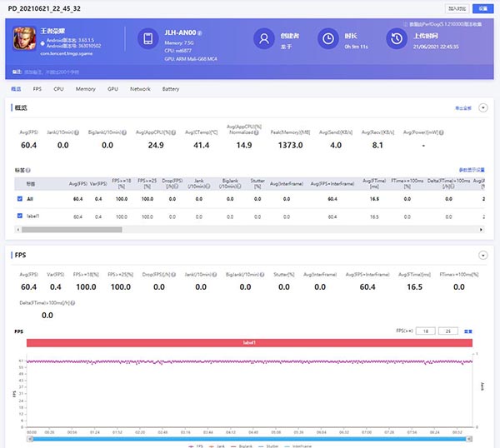Open the Battery tab

(170, 88)
